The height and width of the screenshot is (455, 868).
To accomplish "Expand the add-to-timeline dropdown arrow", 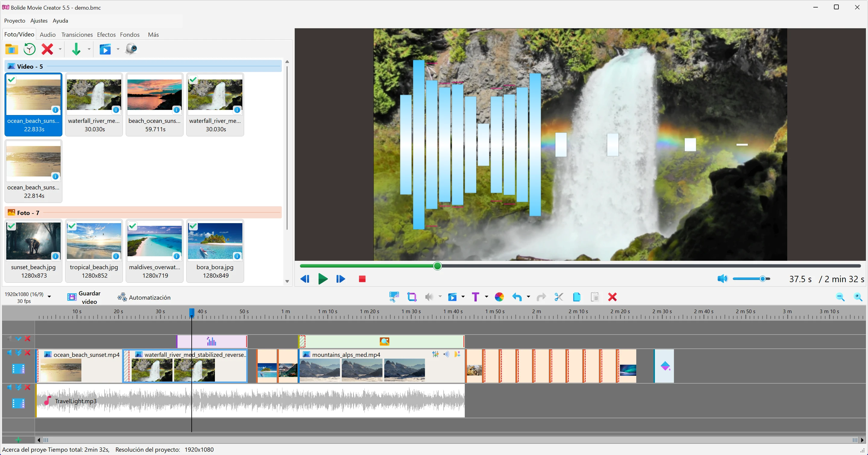I will pos(89,49).
